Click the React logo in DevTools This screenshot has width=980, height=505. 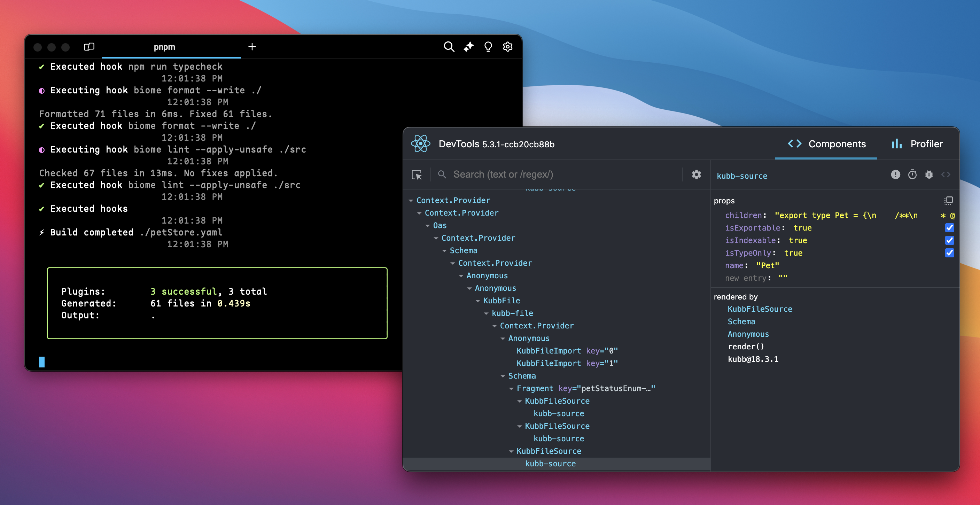(x=420, y=144)
